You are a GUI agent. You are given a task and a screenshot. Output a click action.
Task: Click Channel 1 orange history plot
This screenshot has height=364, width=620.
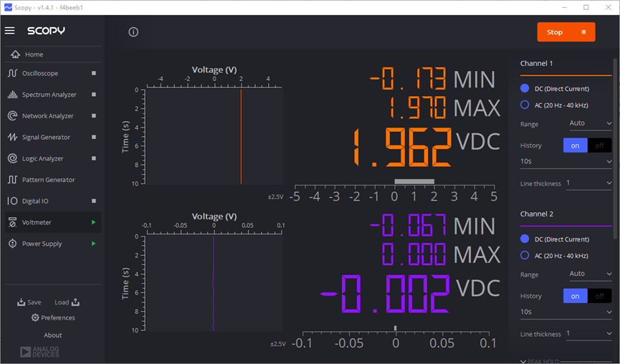(x=214, y=137)
